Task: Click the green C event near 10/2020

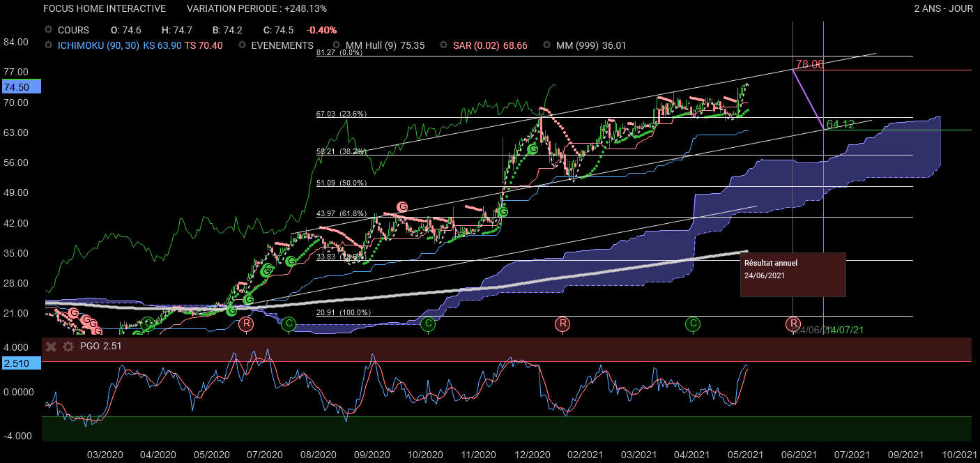Action: click(x=428, y=324)
